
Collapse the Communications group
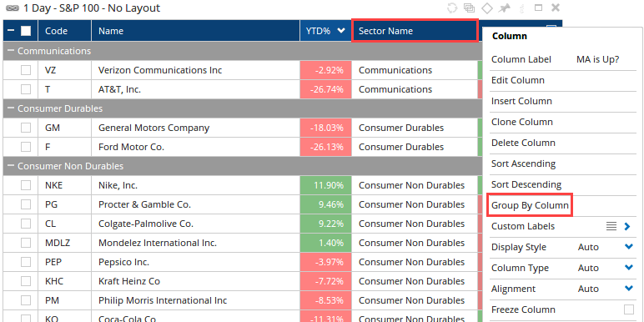(10, 51)
